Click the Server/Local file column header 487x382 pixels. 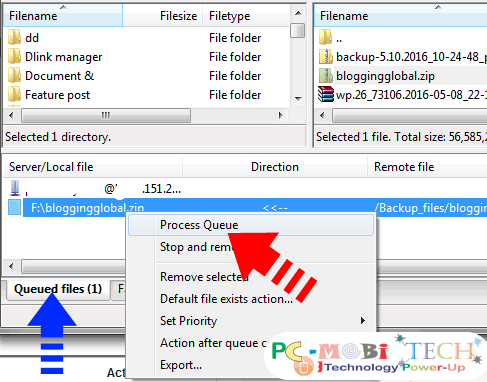tap(93, 167)
